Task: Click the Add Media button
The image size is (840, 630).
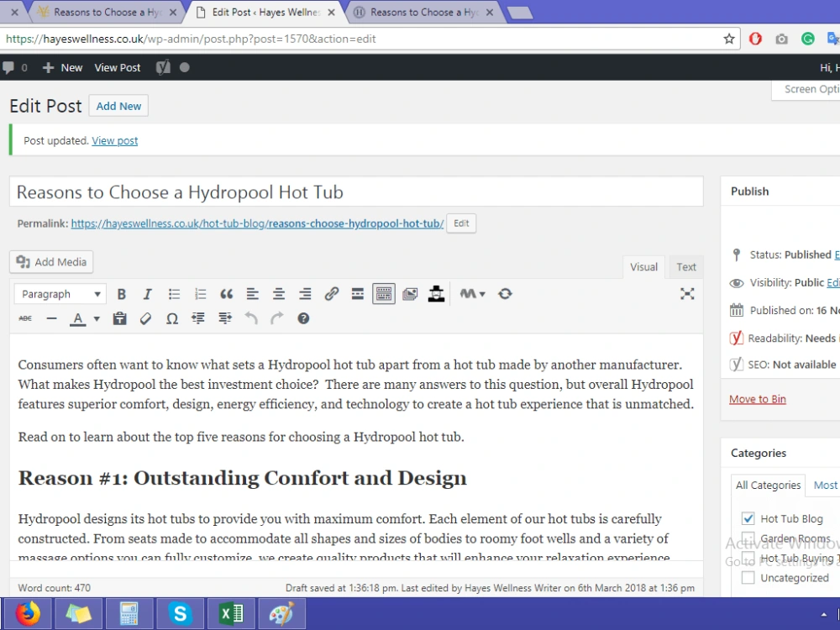Action: tap(51, 262)
